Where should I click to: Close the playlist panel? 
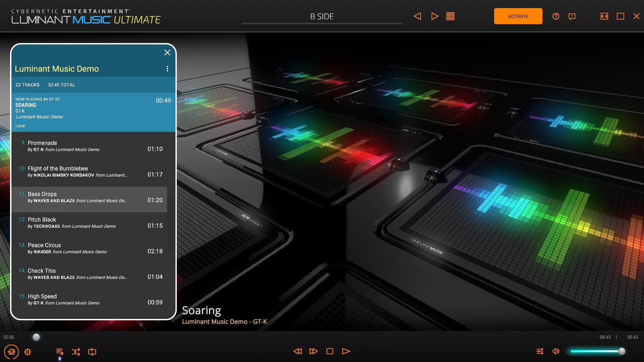pyautogui.click(x=167, y=52)
